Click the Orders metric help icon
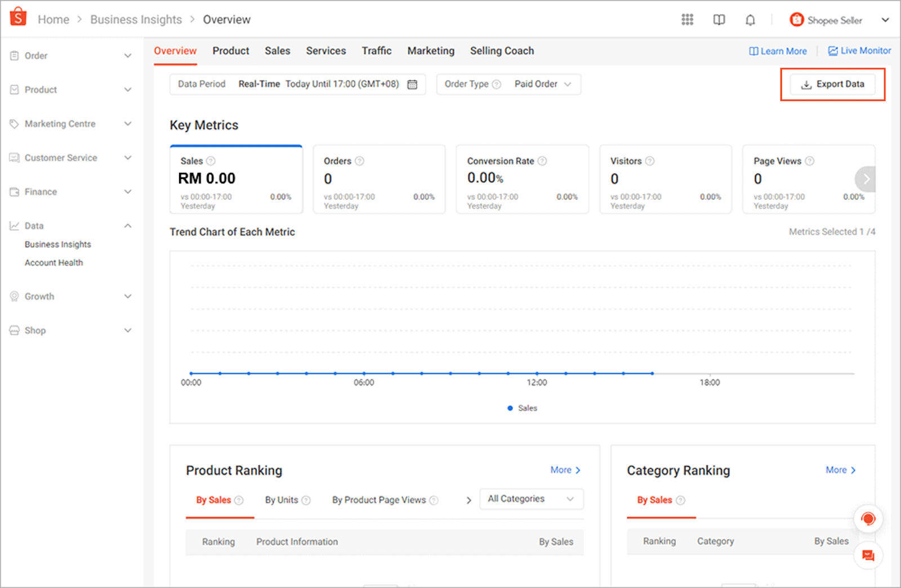This screenshot has height=588, width=901. (359, 161)
